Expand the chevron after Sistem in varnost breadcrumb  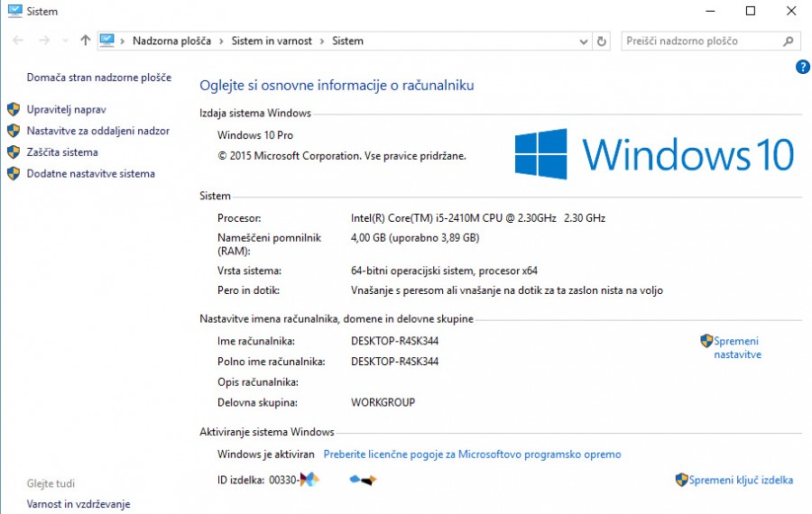323,41
